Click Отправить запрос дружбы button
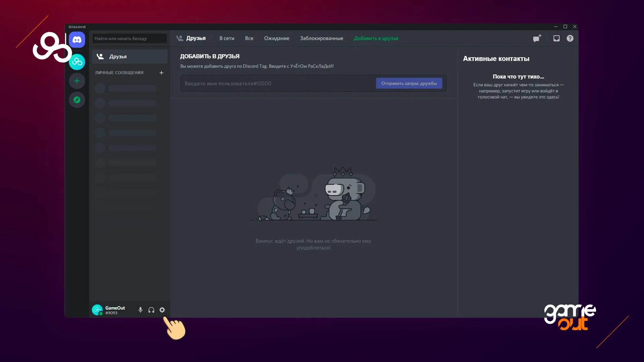The width and height of the screenshot is (644, 362). 409,83
